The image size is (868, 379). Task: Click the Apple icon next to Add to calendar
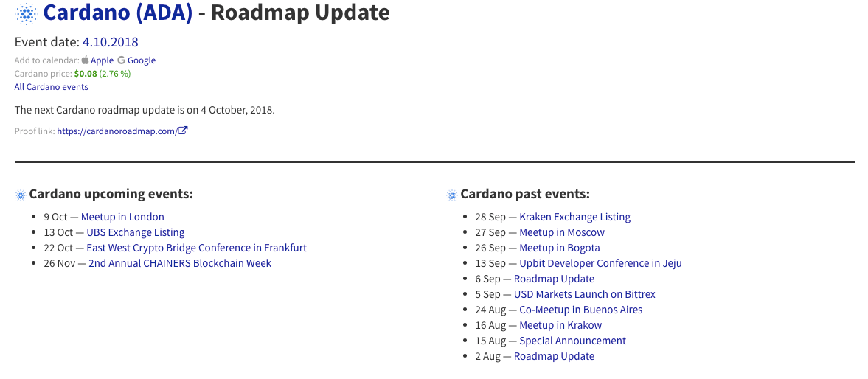[x=86, y=60]
